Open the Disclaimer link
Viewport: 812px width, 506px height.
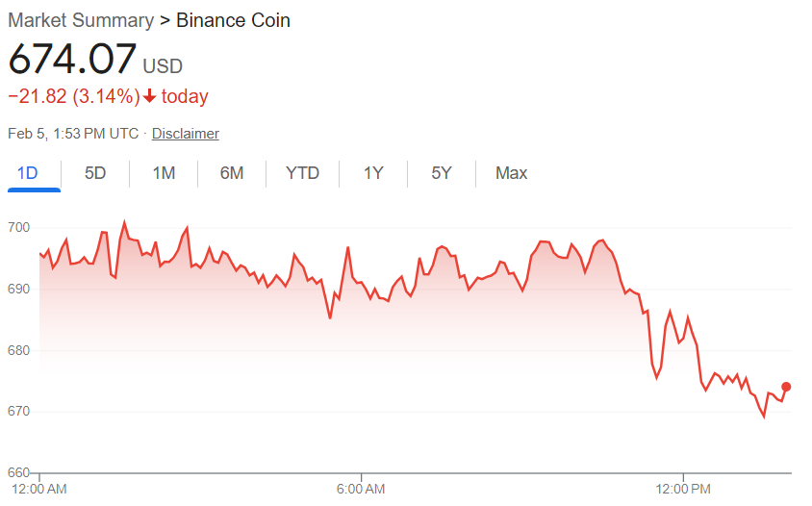tap(186, 134)
